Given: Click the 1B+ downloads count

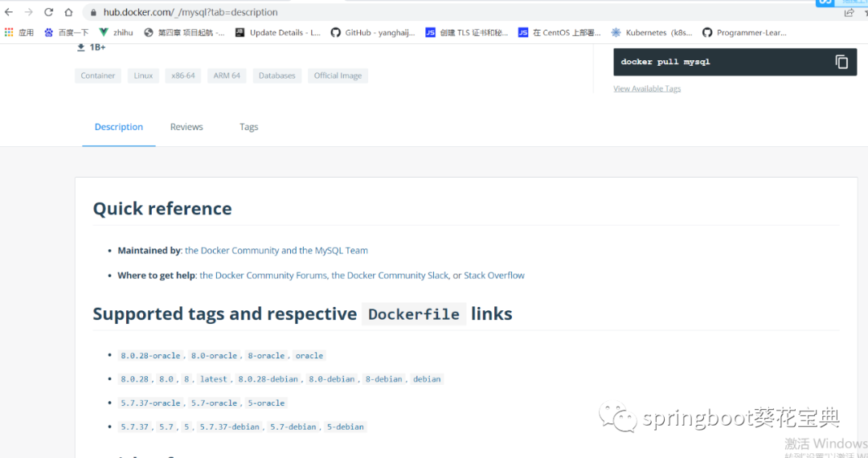Looking at the screenshot, I should pyautogui.click(x=97, y=47).
